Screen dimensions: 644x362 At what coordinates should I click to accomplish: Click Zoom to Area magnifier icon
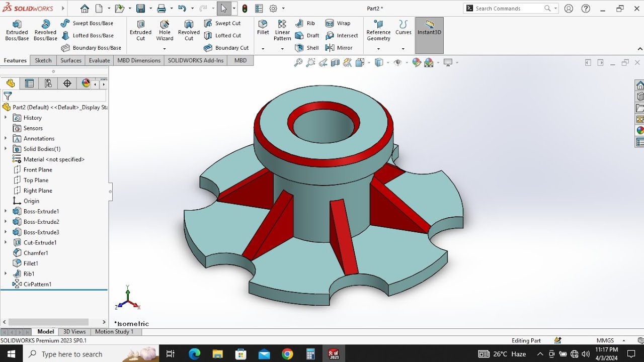click(310, 62)
